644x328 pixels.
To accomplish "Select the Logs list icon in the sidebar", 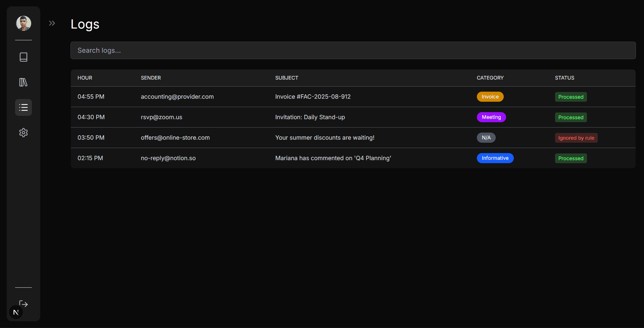I will [x=23, y=107].
